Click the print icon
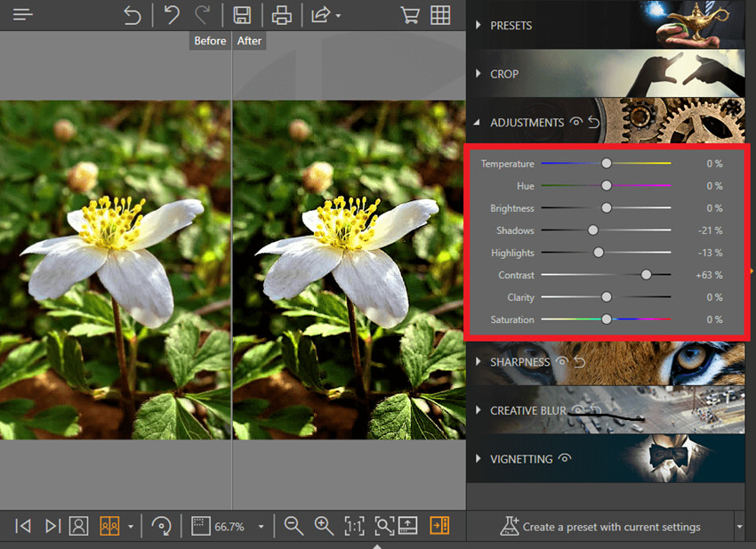The height and width of the screenshot is (549, 756). [x=281, y=15]
